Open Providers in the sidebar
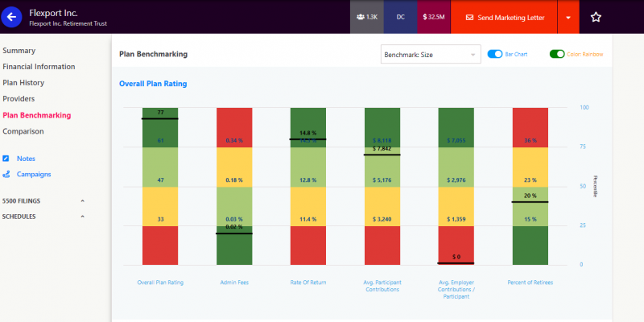Viewport: 644px width, 322px height. coord(19,99)
